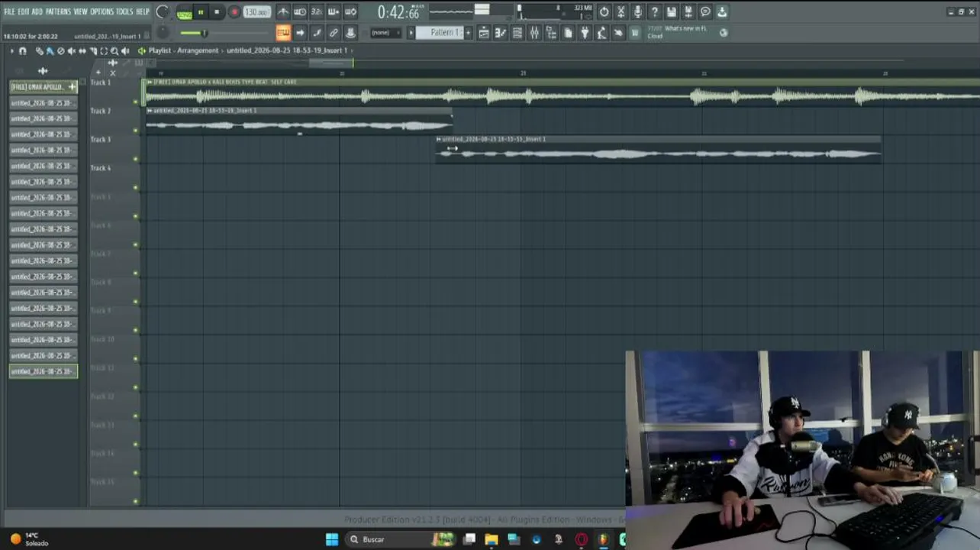Add a new pattern with the plus button

pos(469,33)
